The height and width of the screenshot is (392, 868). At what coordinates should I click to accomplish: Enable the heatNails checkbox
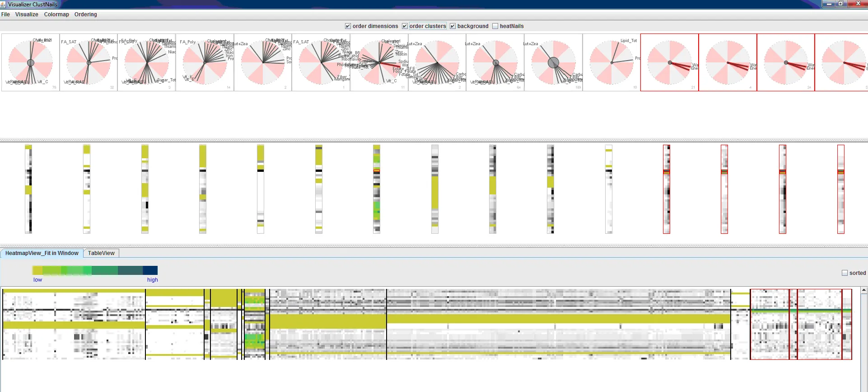(x=495, y=26)
